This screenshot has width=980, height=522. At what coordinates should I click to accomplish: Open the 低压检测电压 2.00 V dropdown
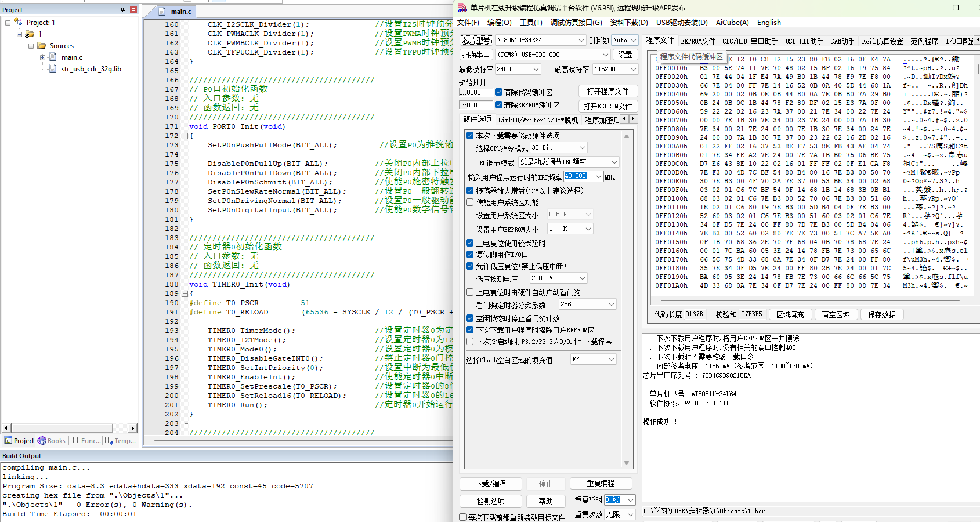(x=559, y=278)
